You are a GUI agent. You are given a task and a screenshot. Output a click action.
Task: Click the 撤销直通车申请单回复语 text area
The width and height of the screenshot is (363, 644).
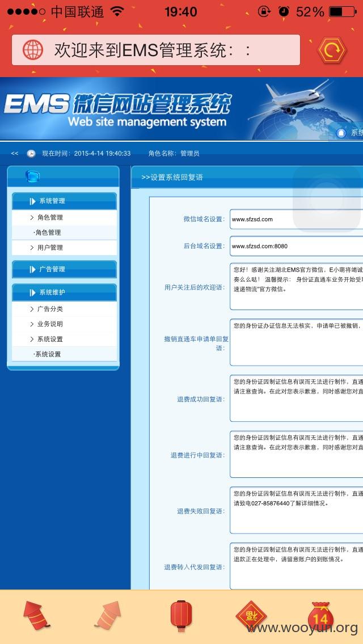tap(296, 342)
